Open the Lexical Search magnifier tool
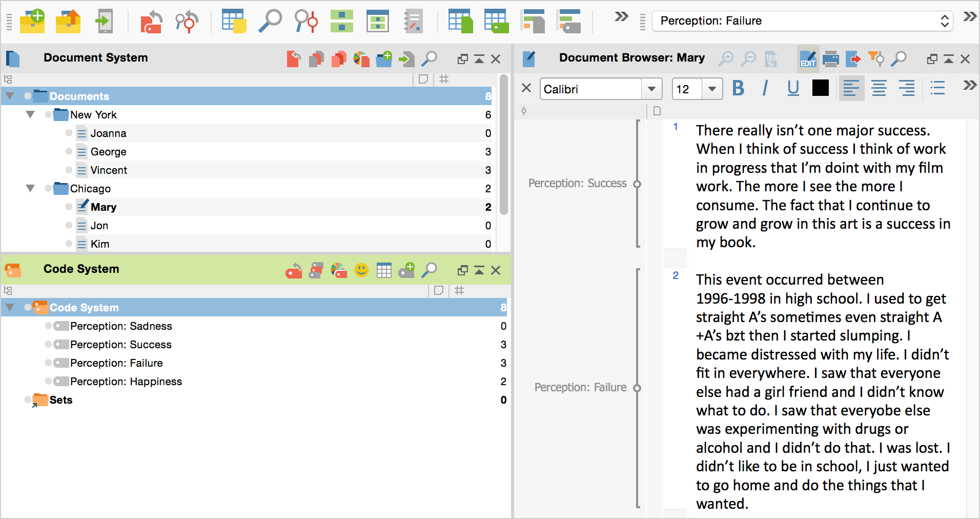Screen dimensions: 980x519 [x=270, y=21]
